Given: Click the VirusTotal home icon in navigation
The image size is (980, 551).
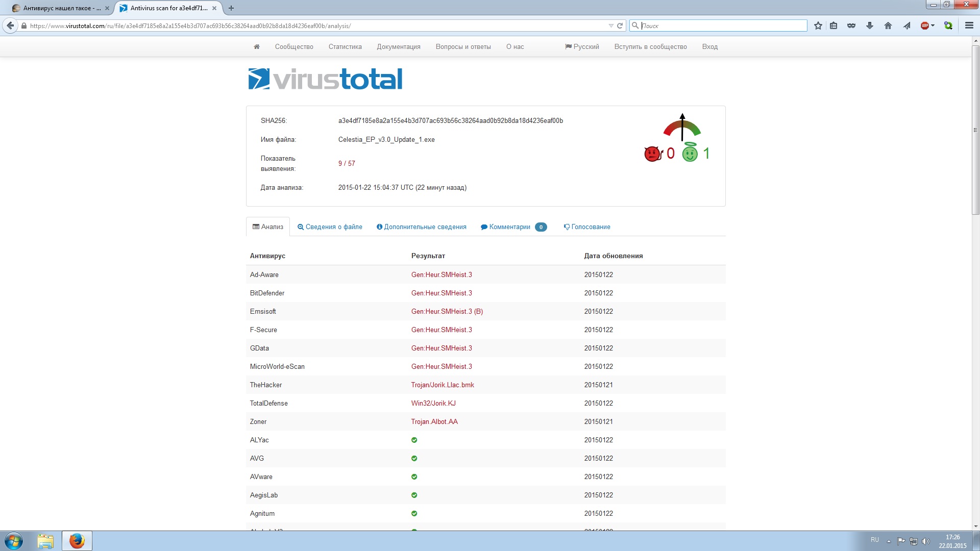Looking at the screenshot, I should click(257, 46).
